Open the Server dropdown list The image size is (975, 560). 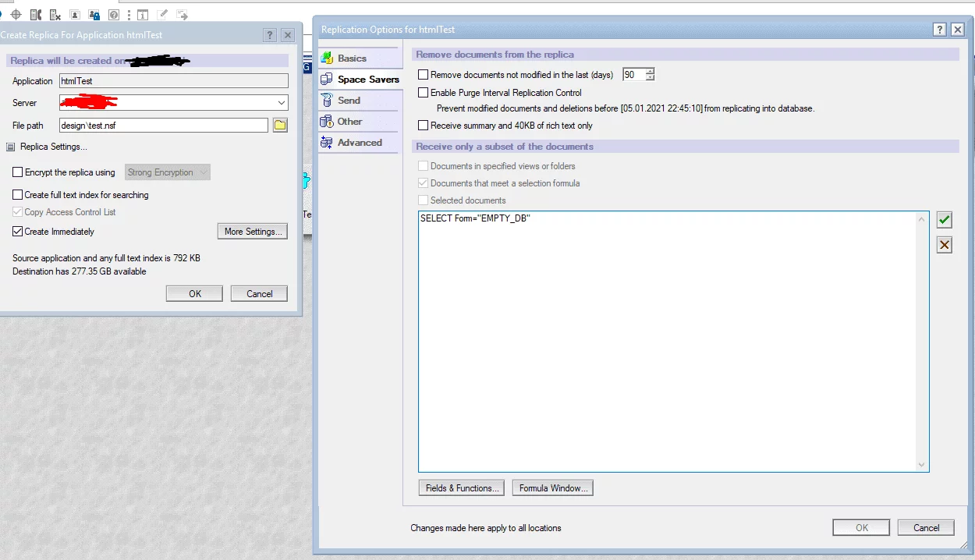[x=281, y=103]
